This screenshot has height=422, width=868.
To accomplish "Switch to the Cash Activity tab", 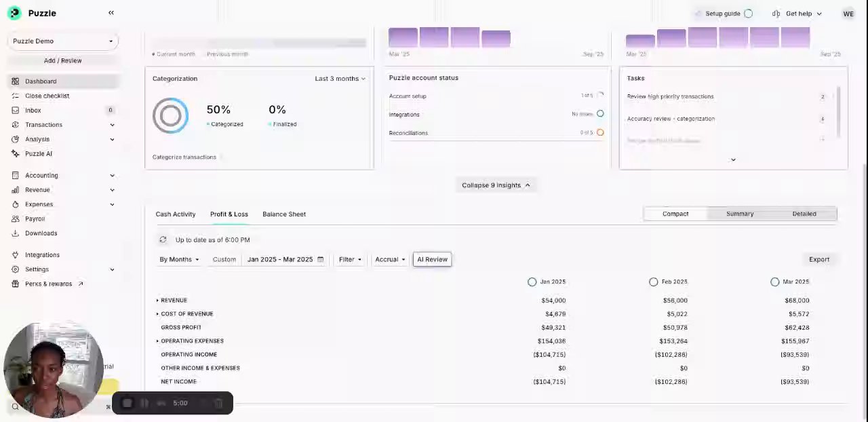I will pyautogui.click(x=176, y=214).
